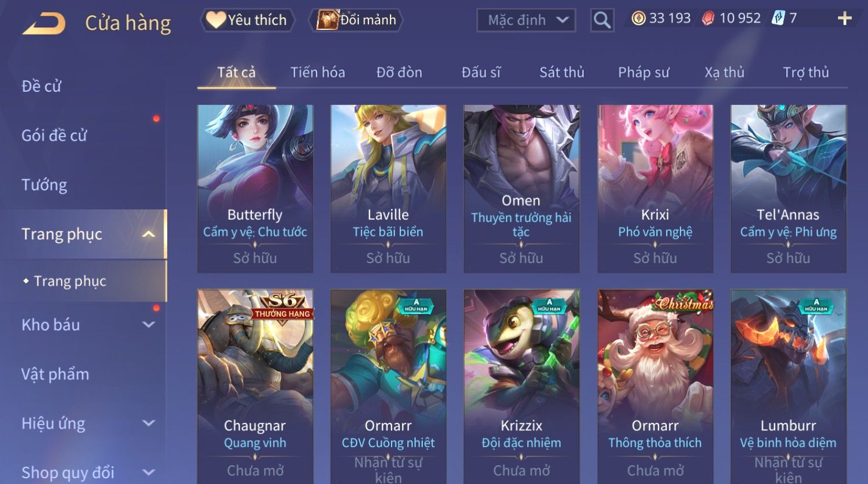Image resolution: width=868 pixels, height=484 pixels.
Task: Tap the blue ticket currency icon
Action: [x=779, y=18]
